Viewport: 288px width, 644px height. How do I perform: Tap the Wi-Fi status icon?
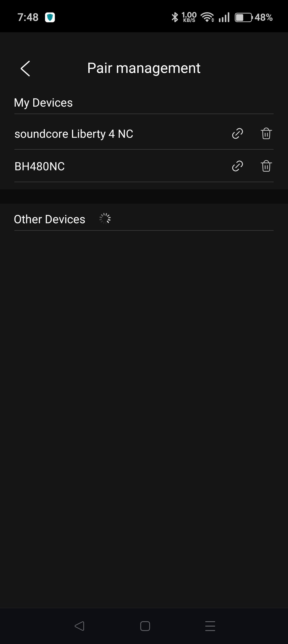(208, 17)
